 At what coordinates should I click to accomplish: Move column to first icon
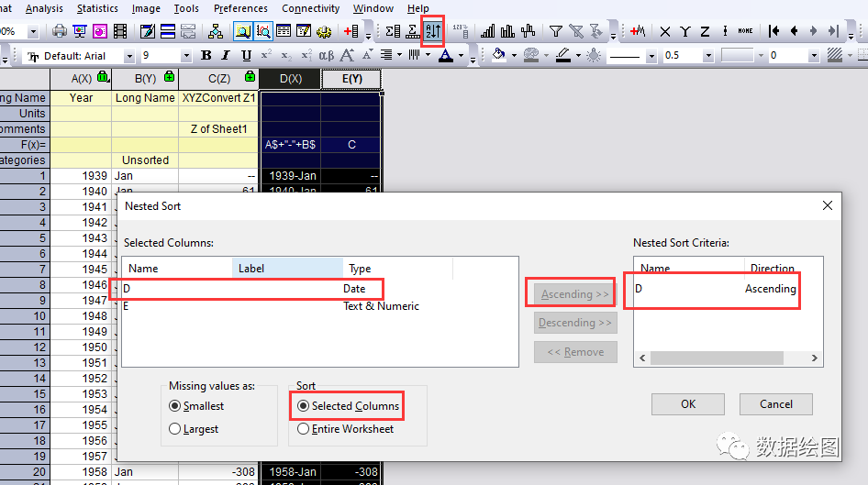click(x=773, y=31)
